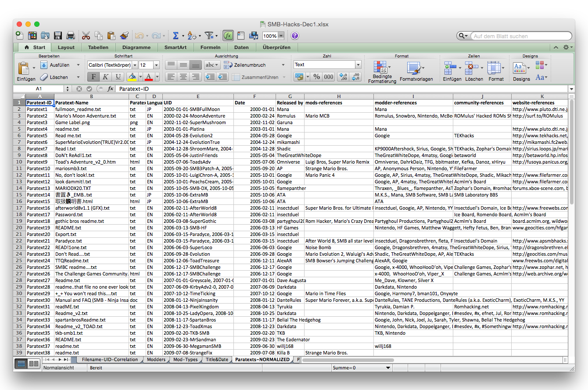Switch to the Tabellen ribbon tab

(x=98, y=47)
